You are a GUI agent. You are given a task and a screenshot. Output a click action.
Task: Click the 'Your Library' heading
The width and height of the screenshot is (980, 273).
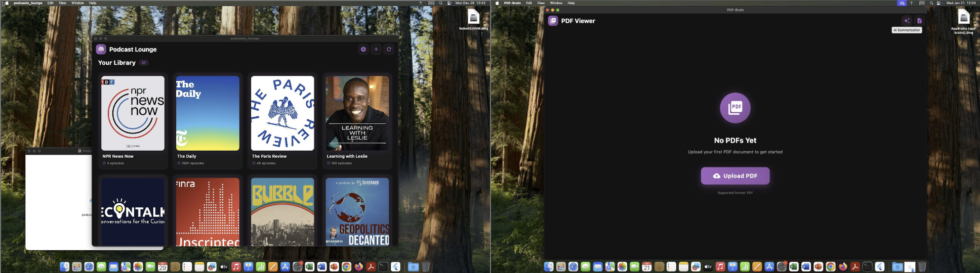tap(117, 63)
